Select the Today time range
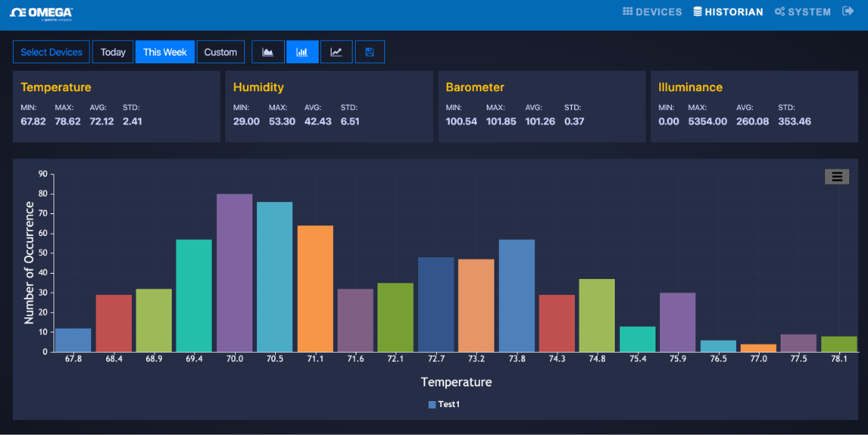Image resolution: width=868 pixels, height=435 pixels. tap(113, 52)
